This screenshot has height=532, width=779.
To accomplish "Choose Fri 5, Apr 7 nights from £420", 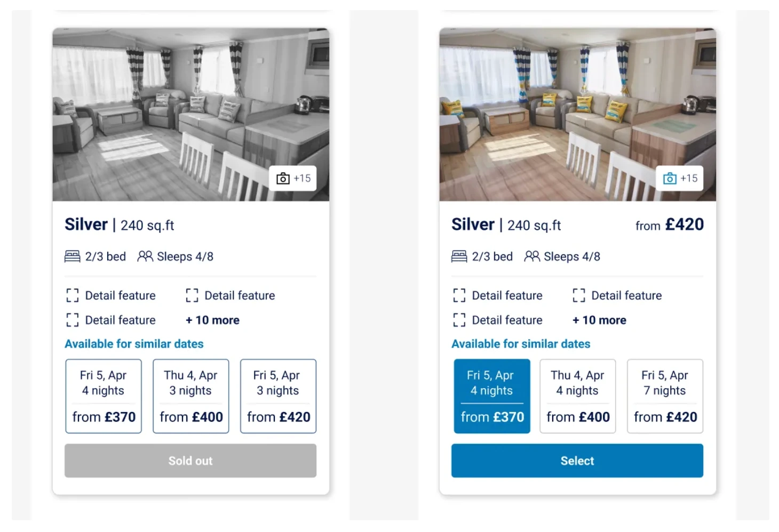I will 665,396.
